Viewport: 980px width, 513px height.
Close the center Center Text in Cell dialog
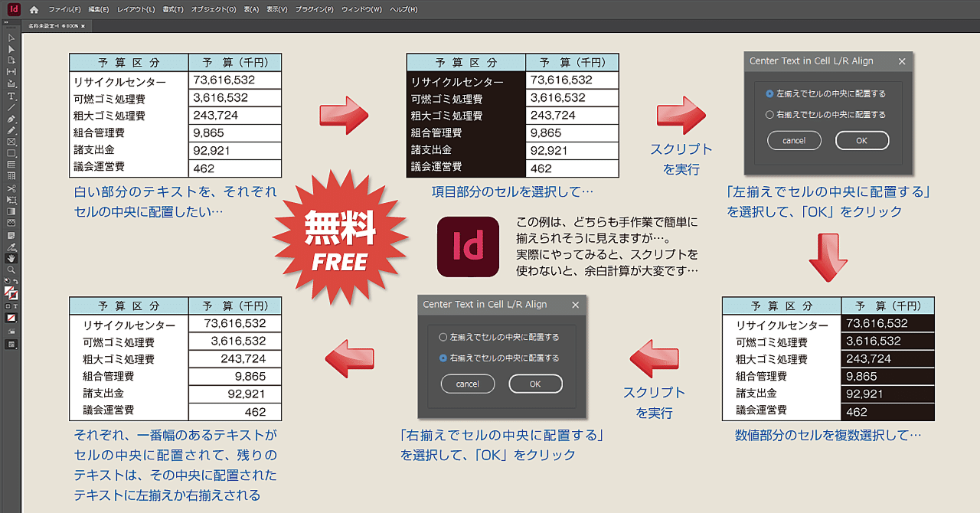click(x=575, y=304)
